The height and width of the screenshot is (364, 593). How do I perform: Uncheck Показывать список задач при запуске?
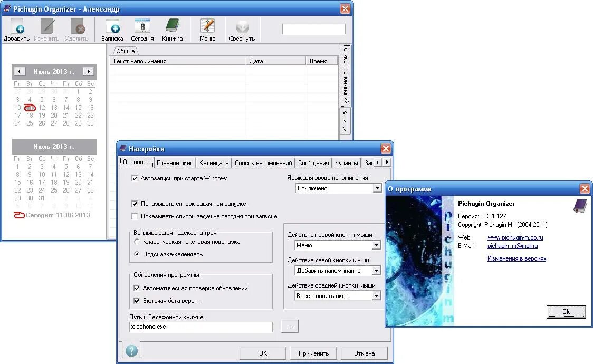[x=135, y=203]
